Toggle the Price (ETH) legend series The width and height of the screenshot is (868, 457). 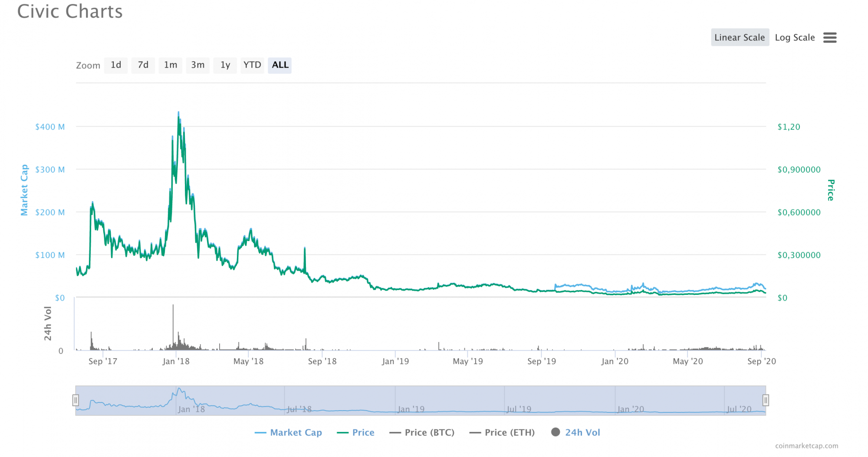[502, 432]
